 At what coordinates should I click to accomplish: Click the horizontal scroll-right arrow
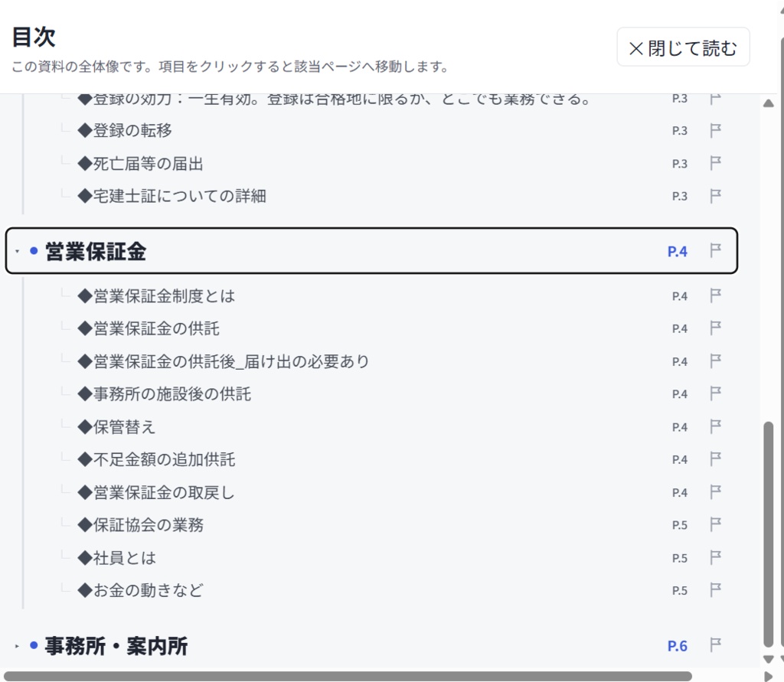tap(769, 676)
